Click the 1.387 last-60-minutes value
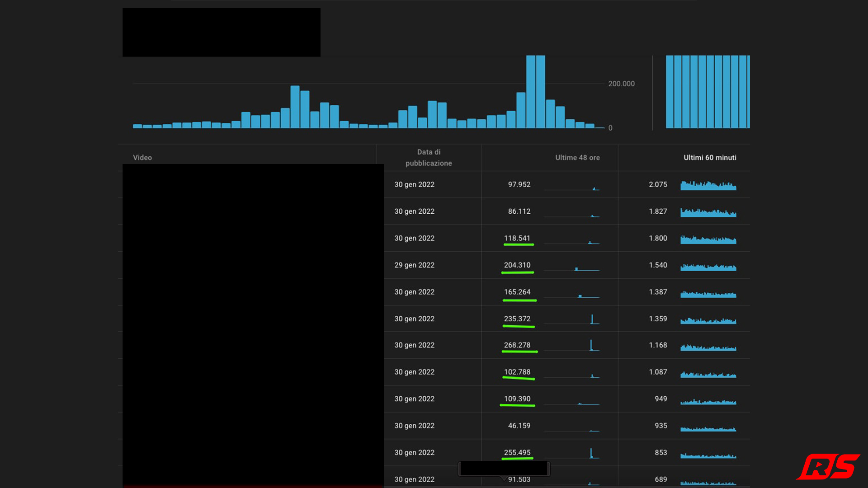 click(658, 292)
